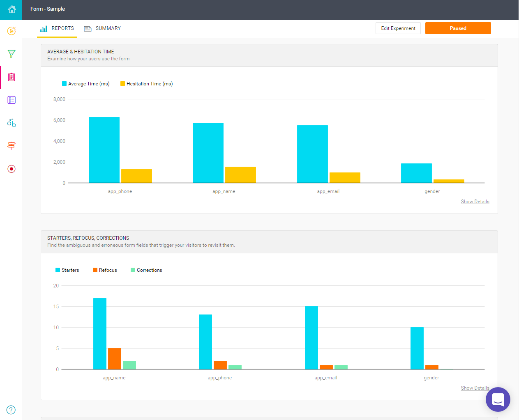Open the click-tracking target icon in sidebar
This screenshot has height=420, width=519.
click(x=12, y=31)
